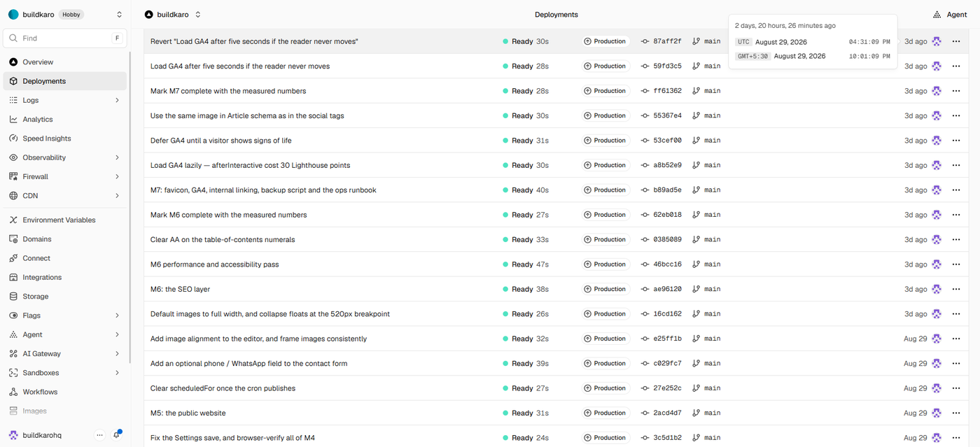Open three-dot menu for ff61362 deployment

[x=956, y=91]
